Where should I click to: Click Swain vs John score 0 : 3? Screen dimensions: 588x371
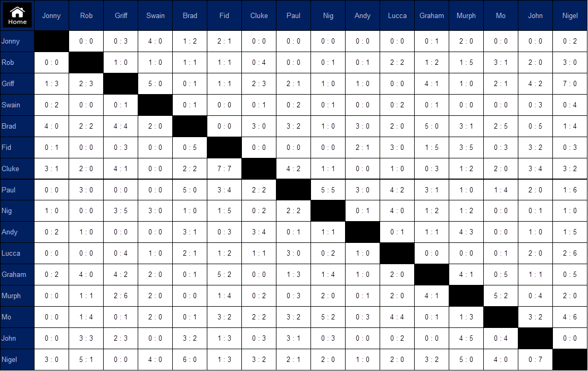point(535,105)
